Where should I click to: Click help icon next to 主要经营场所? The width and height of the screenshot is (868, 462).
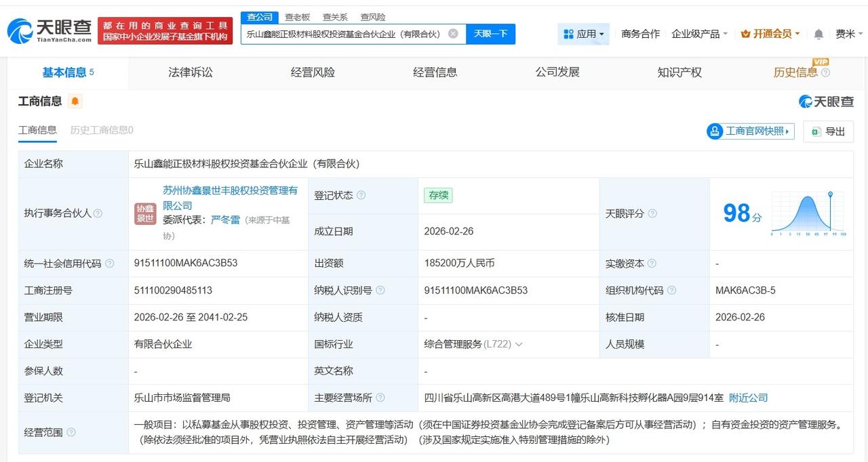[380, 398]
